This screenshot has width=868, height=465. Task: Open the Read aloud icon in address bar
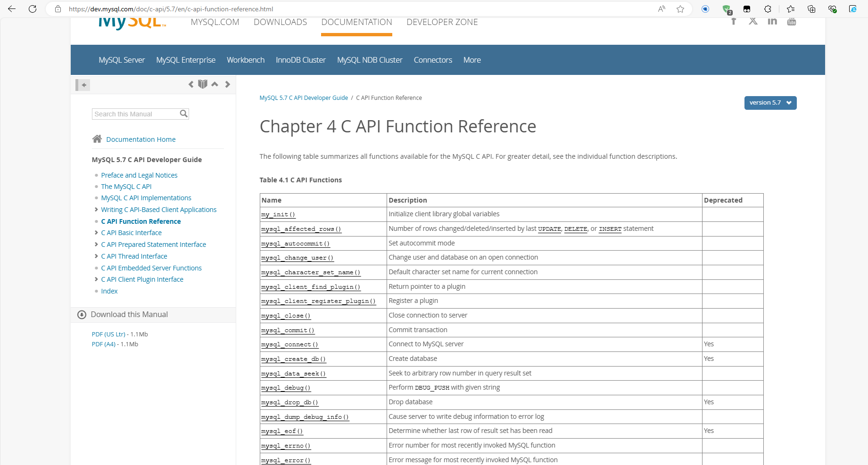point(662,9)
